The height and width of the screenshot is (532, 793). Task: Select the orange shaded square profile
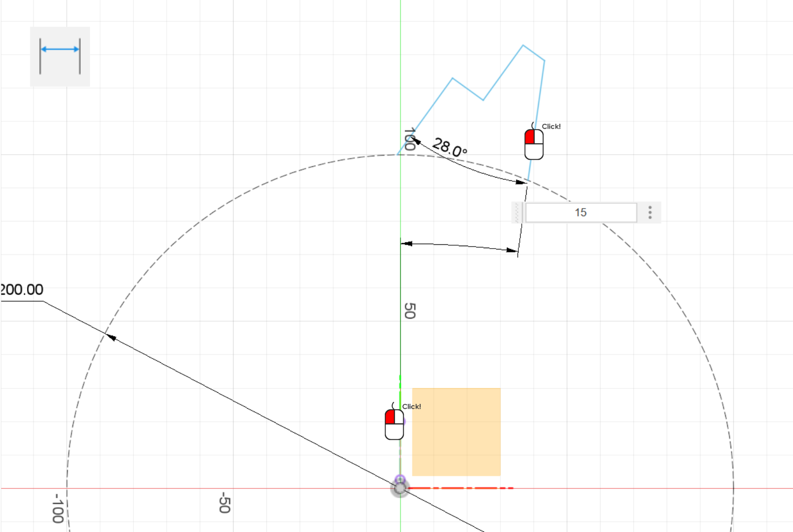coord(456,432)
